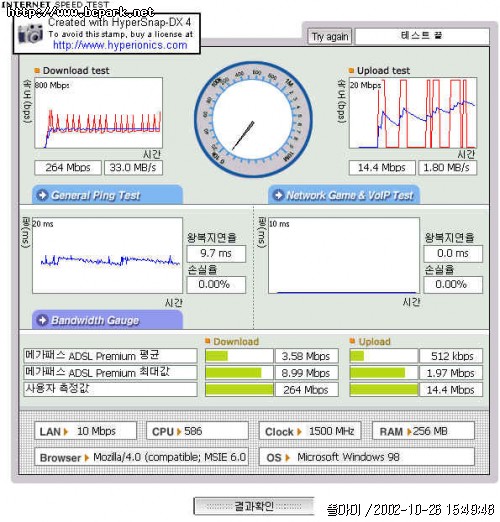
Task: Click the ADSL Premium 평균 row label
Action: pyautogui.click(x=110, y=356)
